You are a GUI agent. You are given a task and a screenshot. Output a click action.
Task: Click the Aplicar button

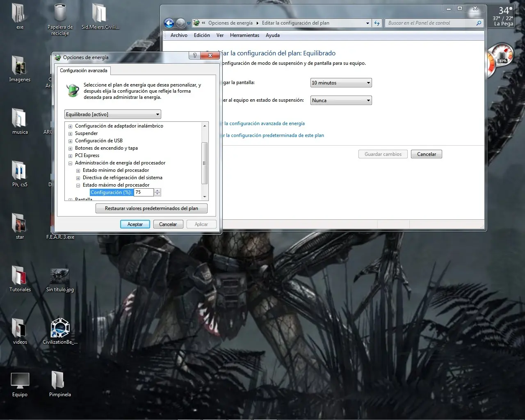pyautogui.click(x=201, y=224)
